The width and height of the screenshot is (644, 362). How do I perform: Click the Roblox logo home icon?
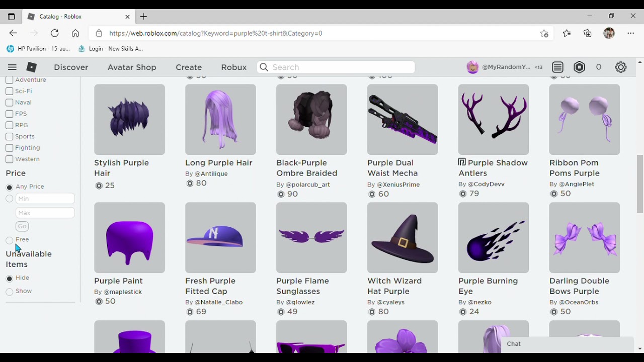click(x=32, y=67)
